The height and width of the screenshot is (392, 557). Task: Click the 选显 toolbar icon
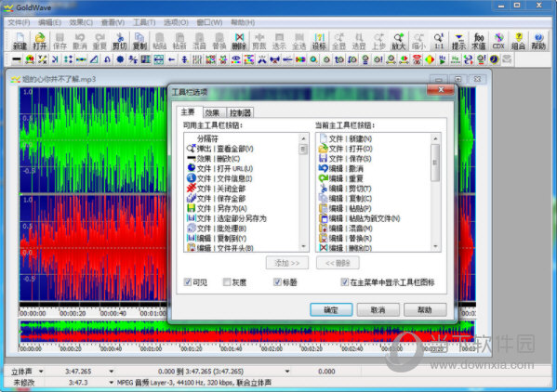tap(359, 41)
